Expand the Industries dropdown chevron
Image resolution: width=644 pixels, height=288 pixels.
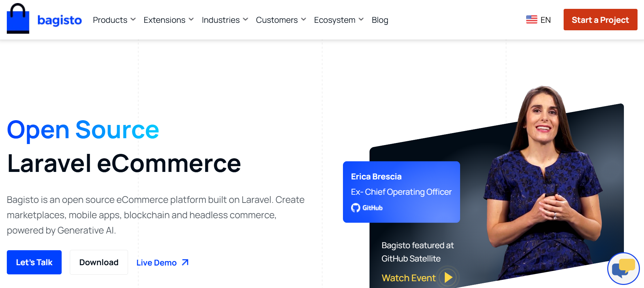[246, 19]
